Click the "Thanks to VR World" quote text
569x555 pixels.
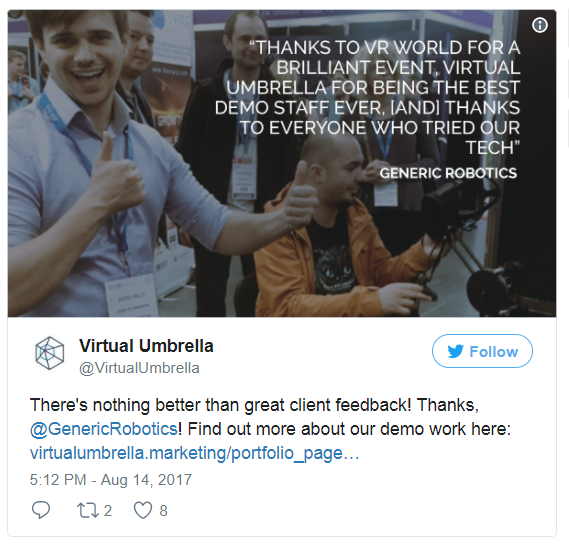coord(367,98)
